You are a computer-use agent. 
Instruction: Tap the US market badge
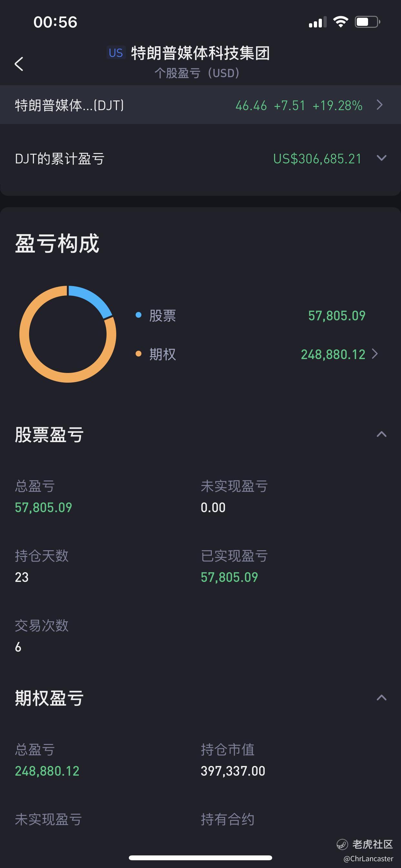[x=116, y=53]
